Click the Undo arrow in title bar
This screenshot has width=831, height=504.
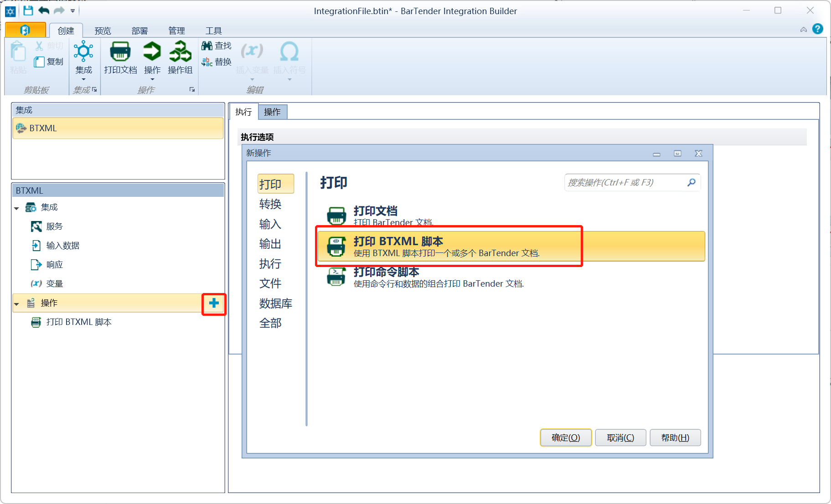44,10
